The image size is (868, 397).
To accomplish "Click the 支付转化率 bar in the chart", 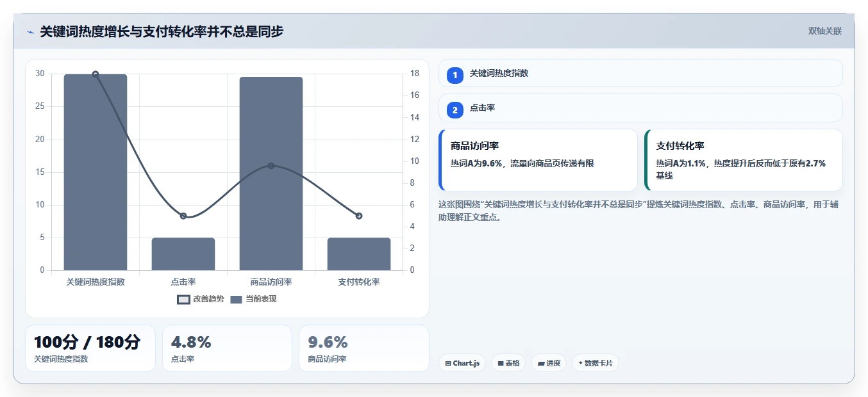I will (359, 254).
